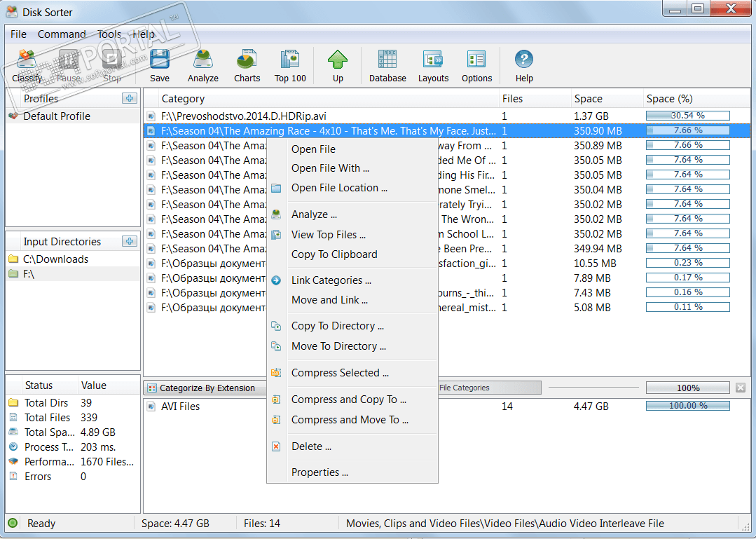Screen dimensions: 756x539
Task: Sort by the Space (%) column header
Action: [696, 98]
